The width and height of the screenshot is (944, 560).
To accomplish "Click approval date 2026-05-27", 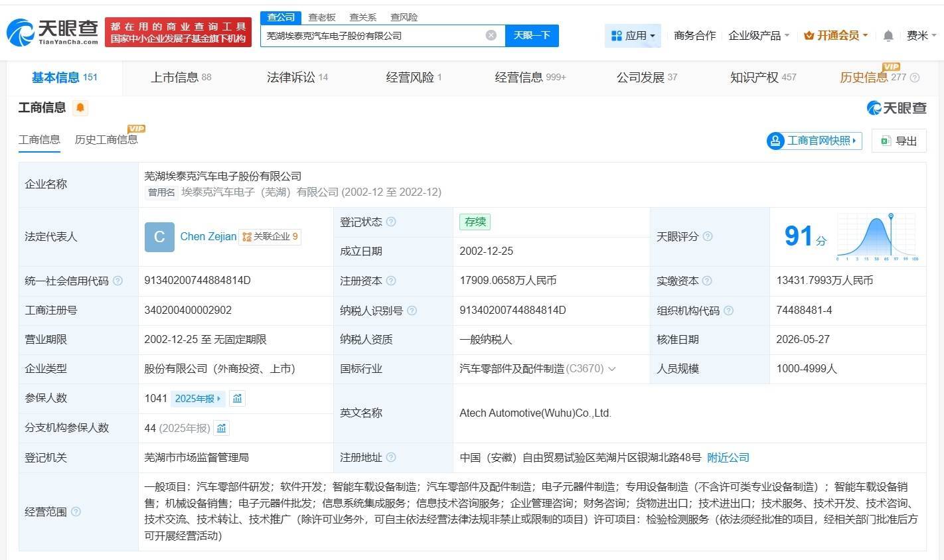I will tap(803, 339).
